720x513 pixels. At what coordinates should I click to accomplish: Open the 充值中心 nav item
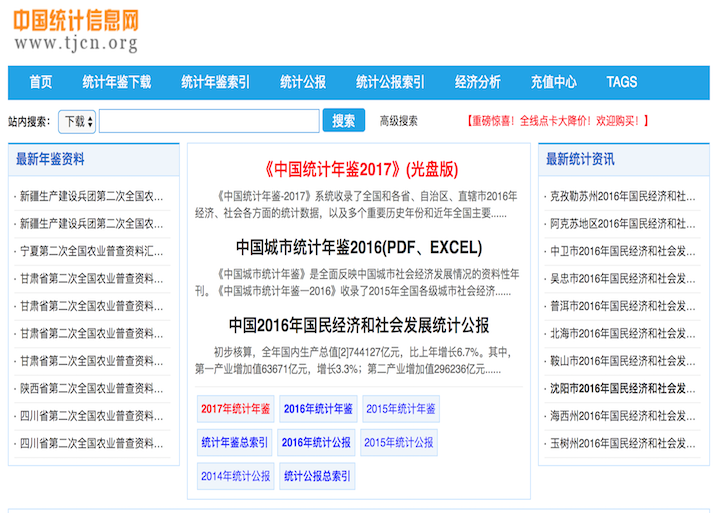tap(554, 82)
